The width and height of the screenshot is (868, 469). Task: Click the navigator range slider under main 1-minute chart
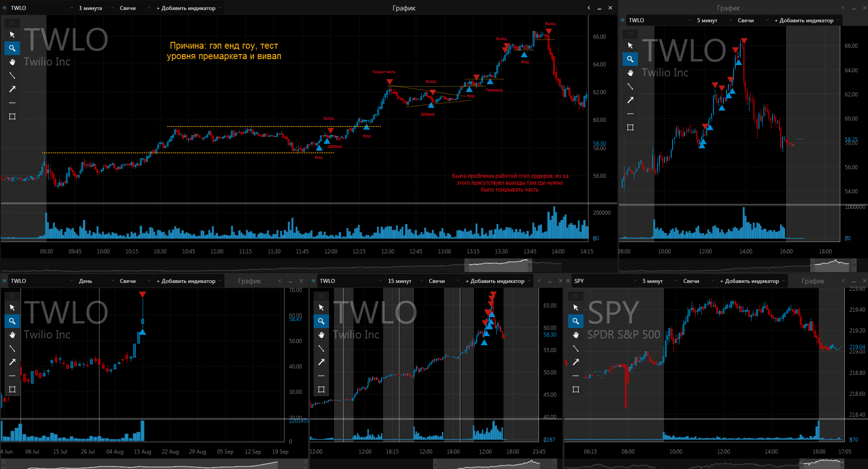tap(498, 265)
